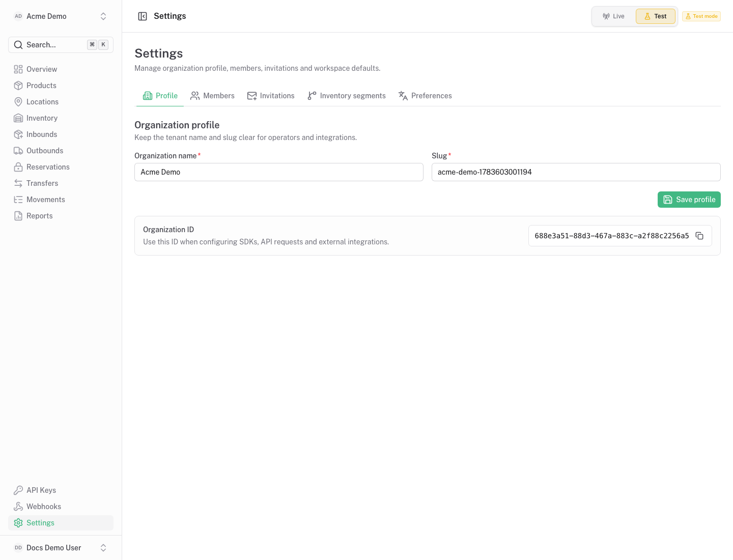Focus the Search box in sidebar
Viewport: 733px width, 560px height.
tap(61, 45)
